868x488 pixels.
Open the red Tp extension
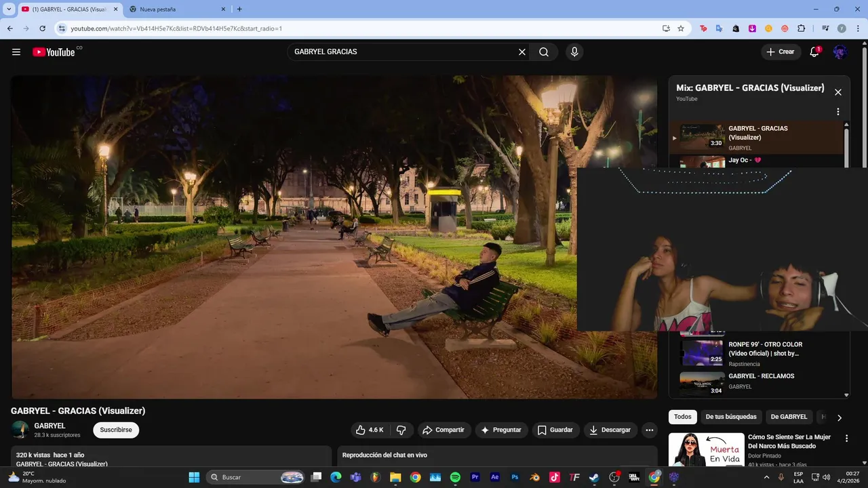point(703,28)
